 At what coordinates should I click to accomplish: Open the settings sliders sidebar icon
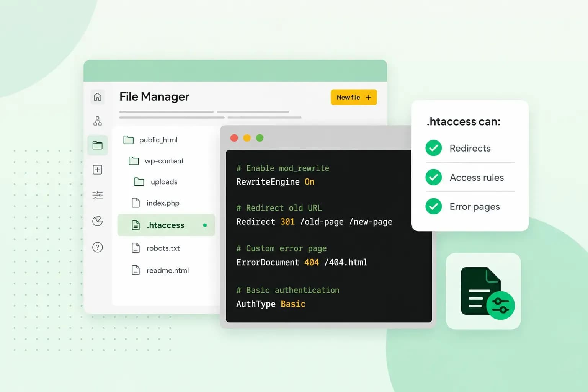click(98, 195)
